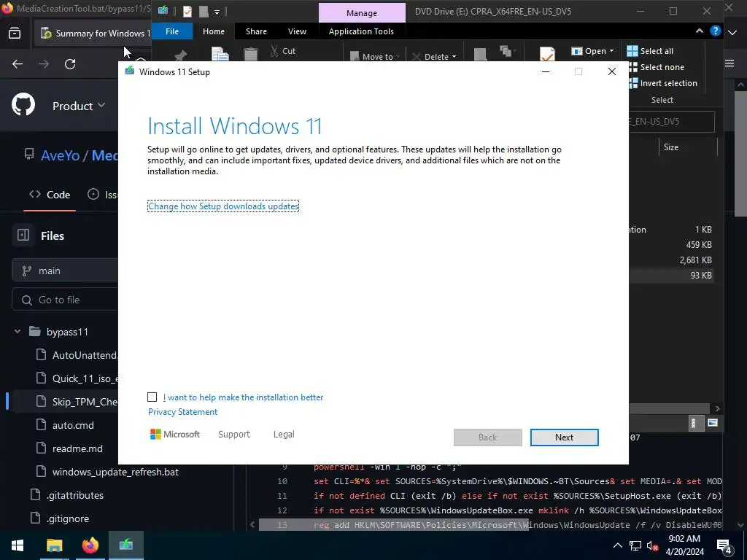Open the main branch selector
Viewport: 747px width, 560px height.
[65, 271]
